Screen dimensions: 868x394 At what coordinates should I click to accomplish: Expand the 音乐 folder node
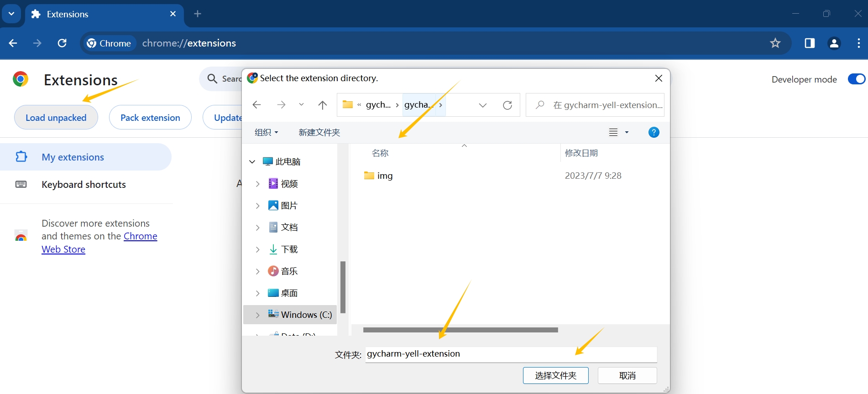click(x=258, y=271)
